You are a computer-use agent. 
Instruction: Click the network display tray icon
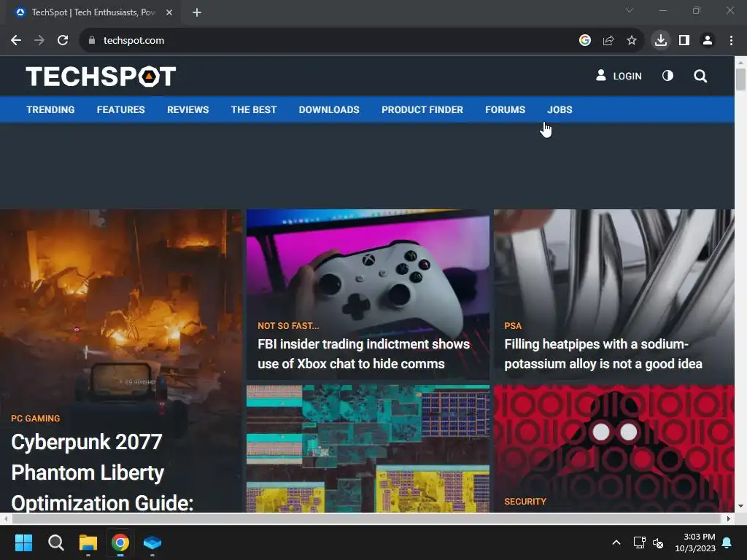(639, 542)
